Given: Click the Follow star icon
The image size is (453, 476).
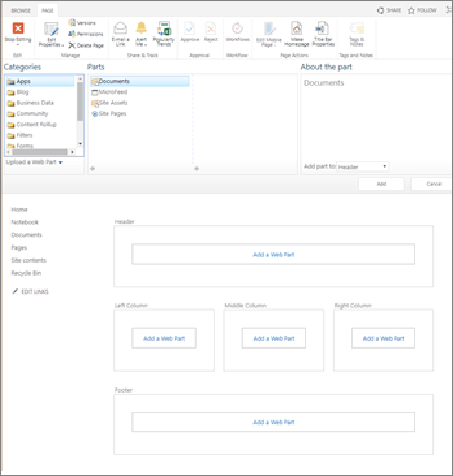Looking at the screenshot, I should (411, 10).
